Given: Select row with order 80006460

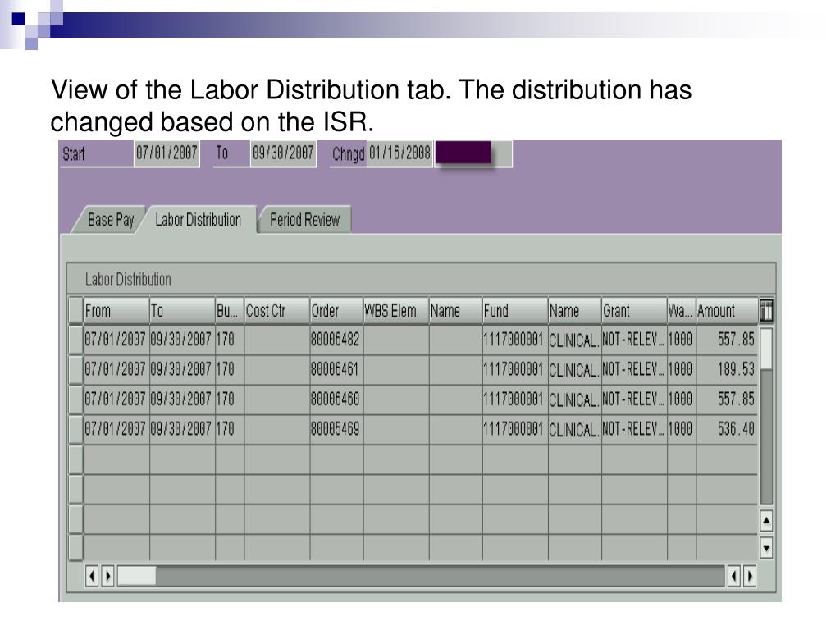Looking at the screenshot, I should pos(75,399).
